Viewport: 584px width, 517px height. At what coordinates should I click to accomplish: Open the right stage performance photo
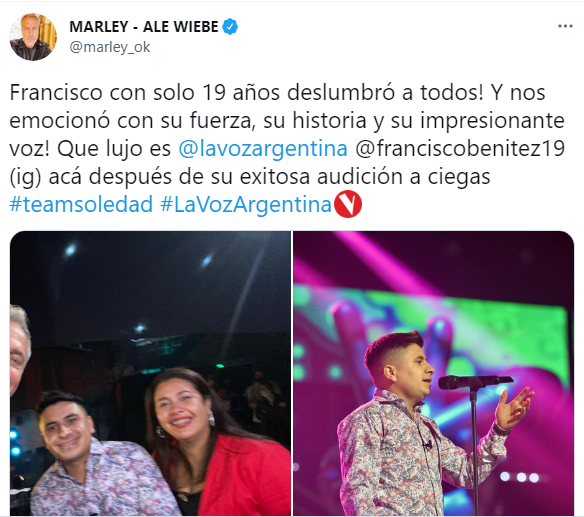pyautogui.click(x=434, y=373)
